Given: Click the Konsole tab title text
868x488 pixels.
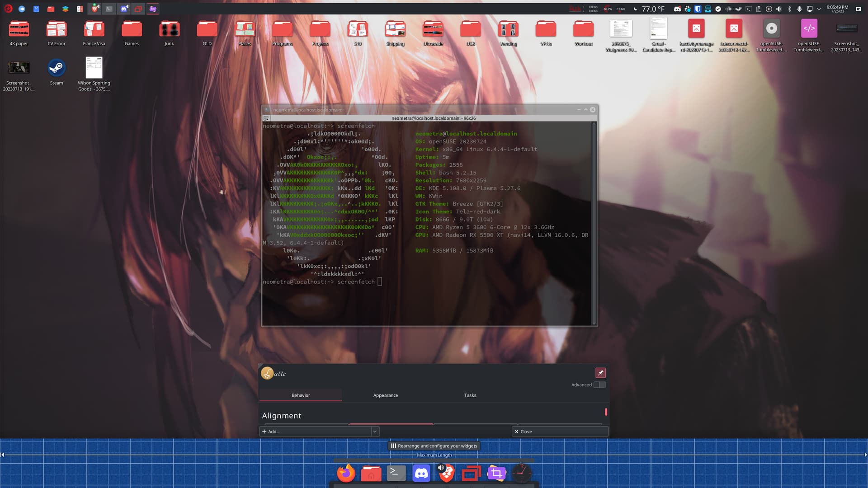Looking at the screenshot, I should 433,118.
